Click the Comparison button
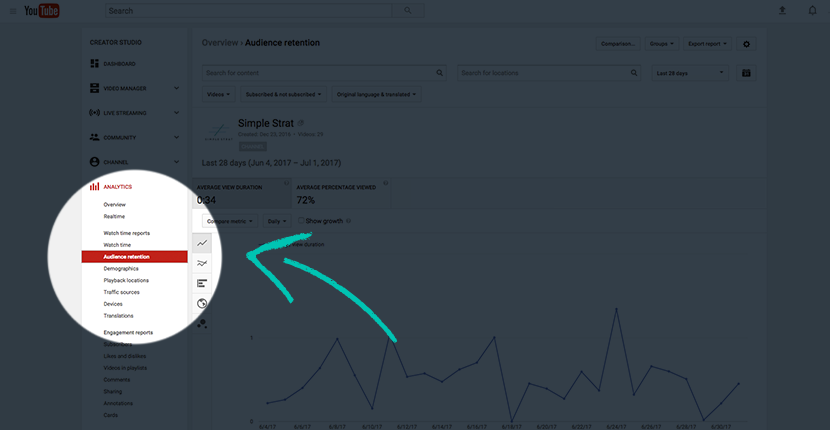This screenshot has width=830, height=430. point(618,44)
